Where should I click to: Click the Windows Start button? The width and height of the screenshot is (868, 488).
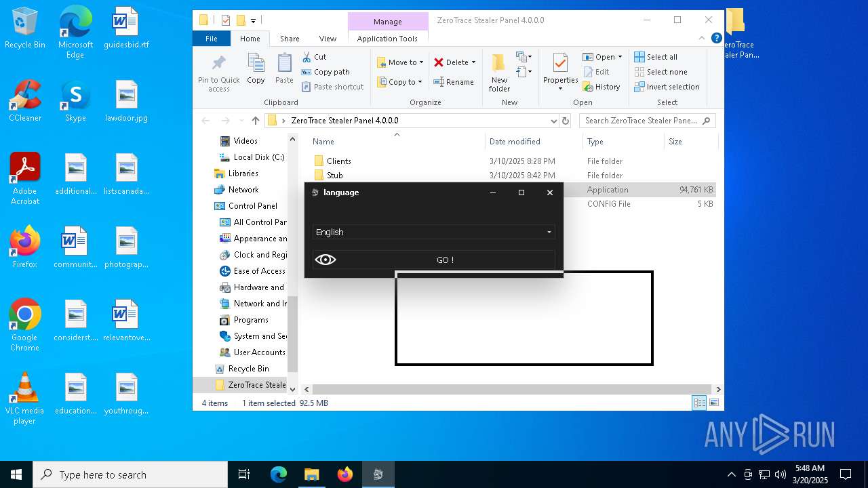16,474
